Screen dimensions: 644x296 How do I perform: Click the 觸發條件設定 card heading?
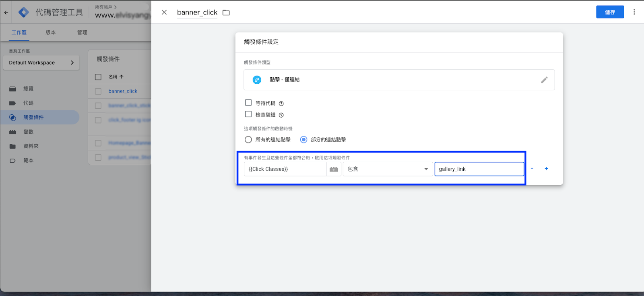tap(261, 42)
